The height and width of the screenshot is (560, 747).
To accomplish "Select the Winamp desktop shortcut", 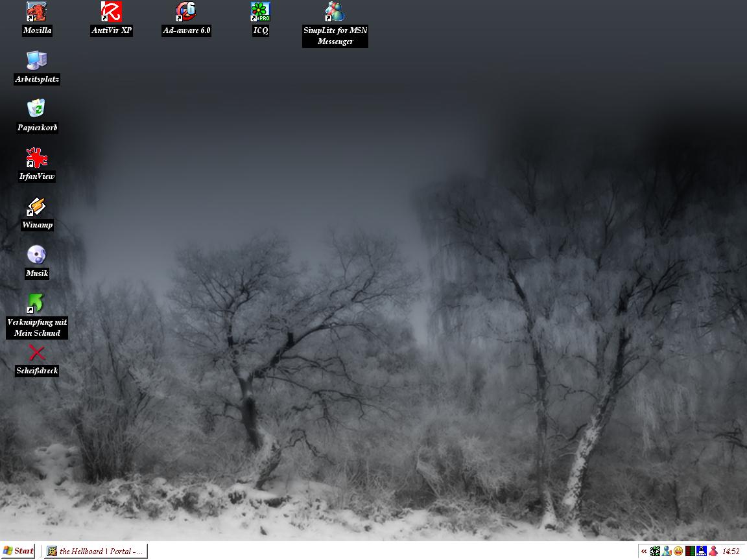I will pyautogui.click(x=37, y=206).
